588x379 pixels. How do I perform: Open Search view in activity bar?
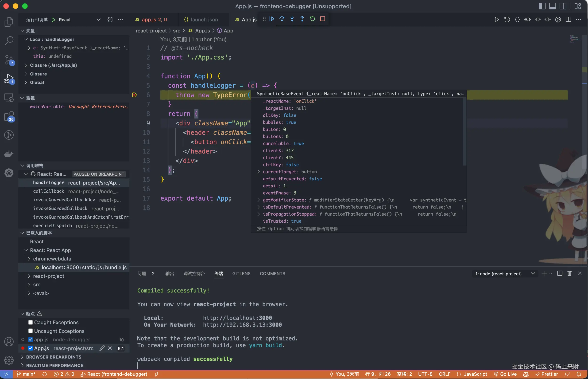(x=9, y=41)
